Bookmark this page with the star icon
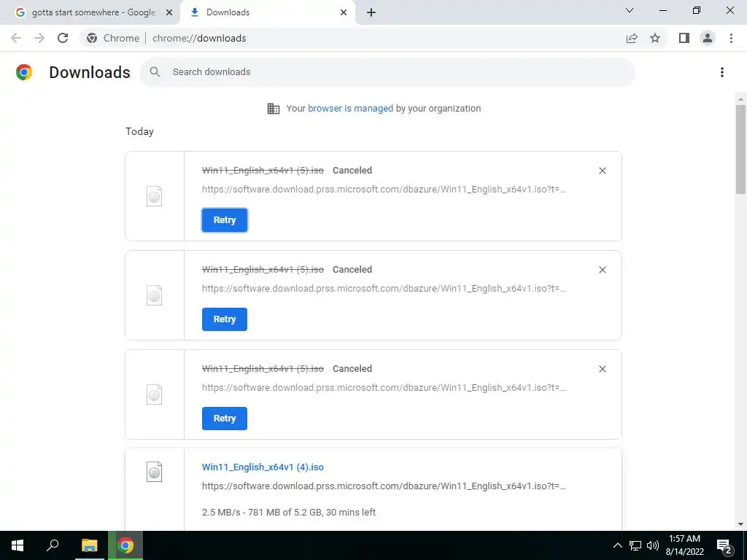Viewport: 747px width, 560px height. point(655,38)
